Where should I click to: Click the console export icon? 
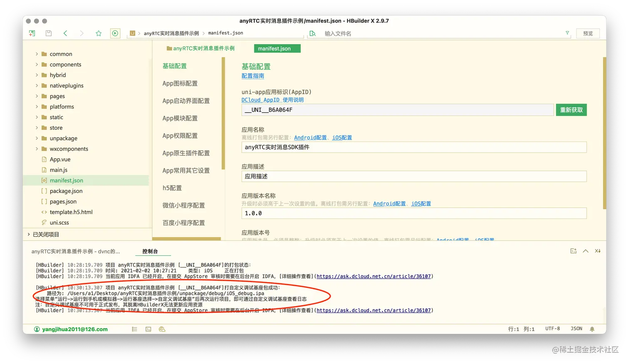coord(573,251)
